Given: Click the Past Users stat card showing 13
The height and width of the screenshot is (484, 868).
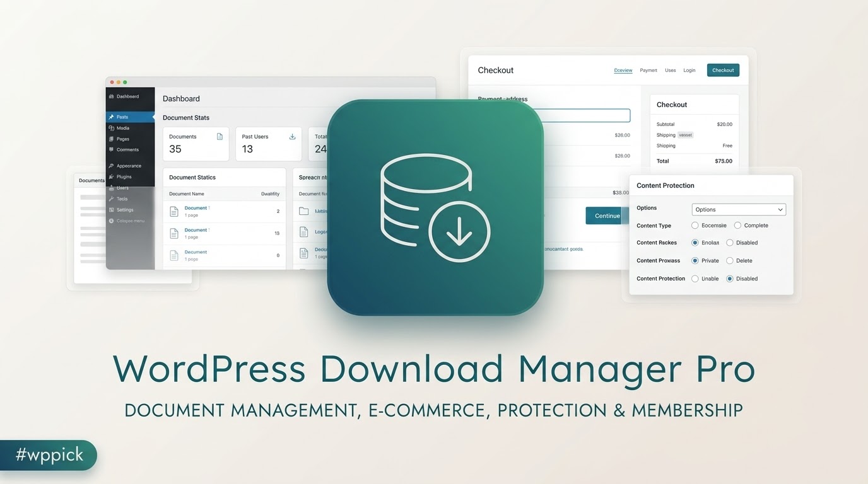Looking at the screenshot, I should (x=269, y=144).
